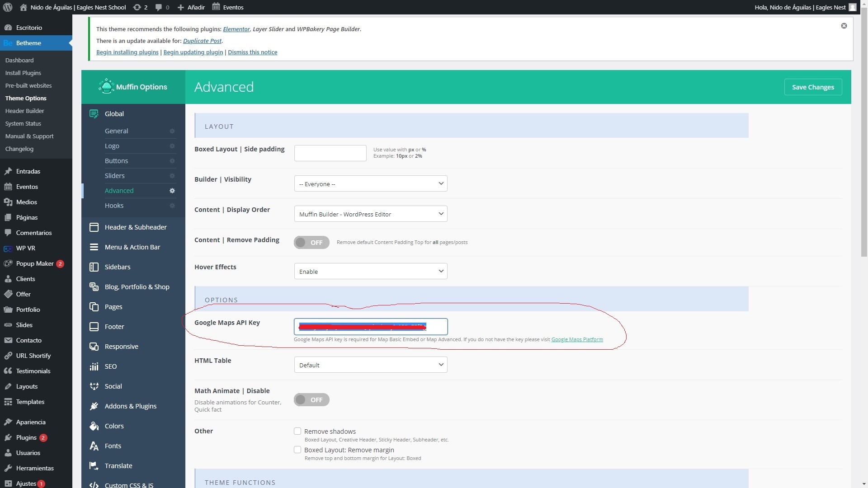
Task: Click Begin updating plugin link
Action: click(193, 52)
